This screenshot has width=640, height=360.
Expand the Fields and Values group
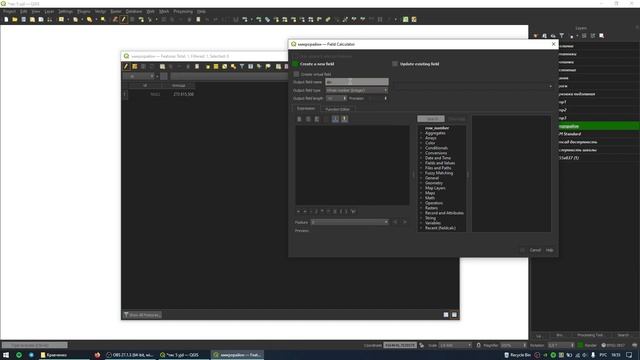pyautogui.click(x=421, y=163)
